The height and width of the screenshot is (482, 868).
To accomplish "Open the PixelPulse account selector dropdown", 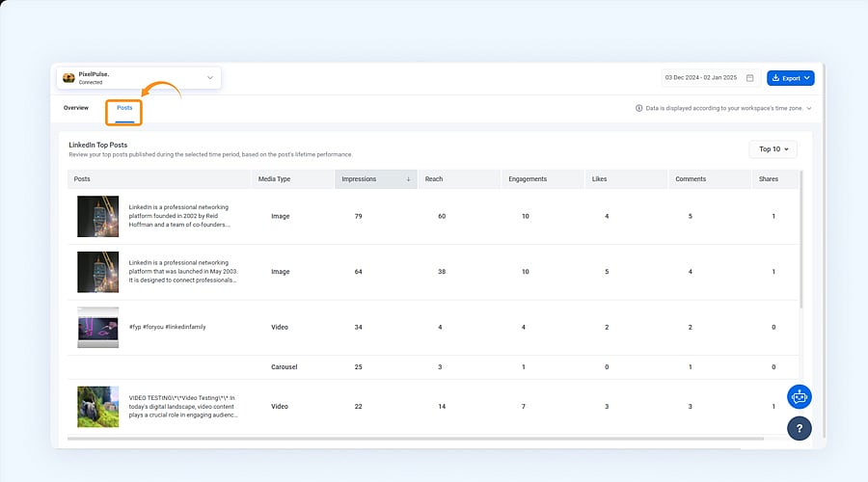I will coord(138,78).
